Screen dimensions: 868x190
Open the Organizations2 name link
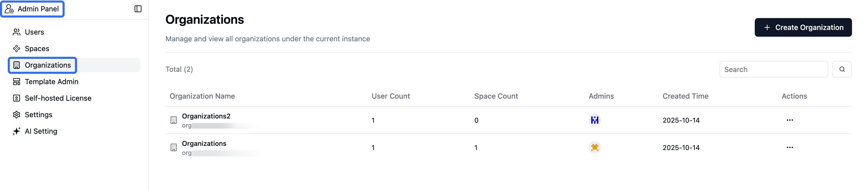[206, 116]
